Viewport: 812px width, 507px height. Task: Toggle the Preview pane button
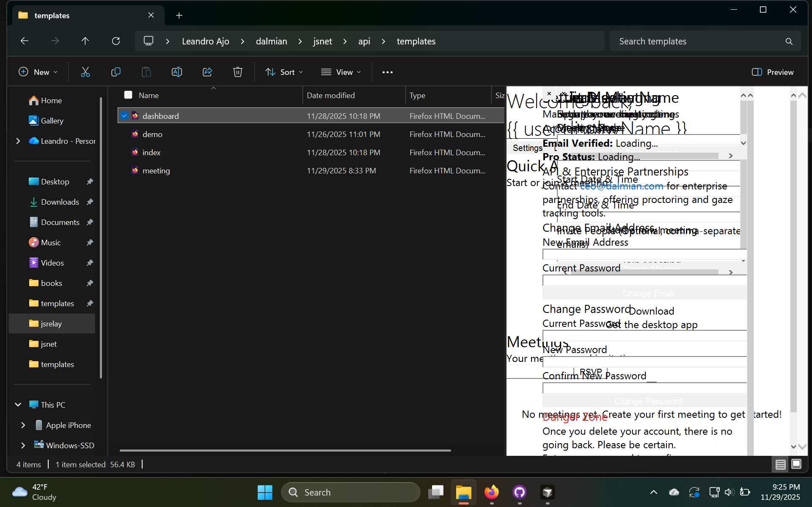coord(773,72)
